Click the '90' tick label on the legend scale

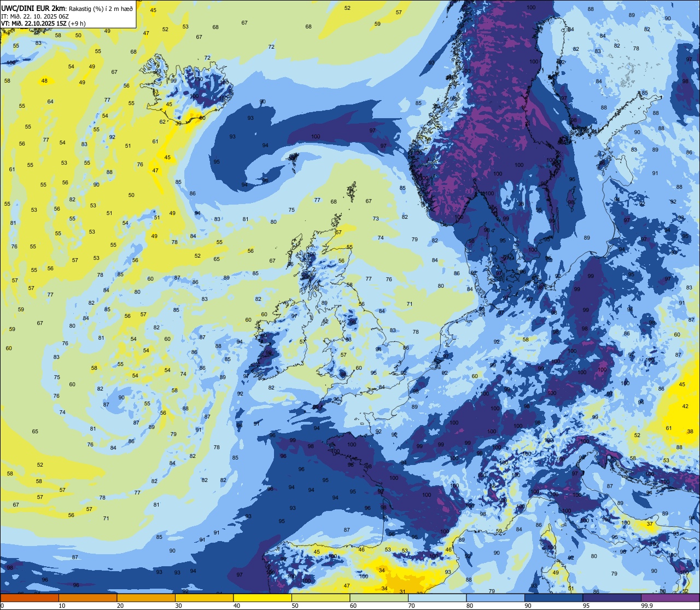click(x=528, y=606)
